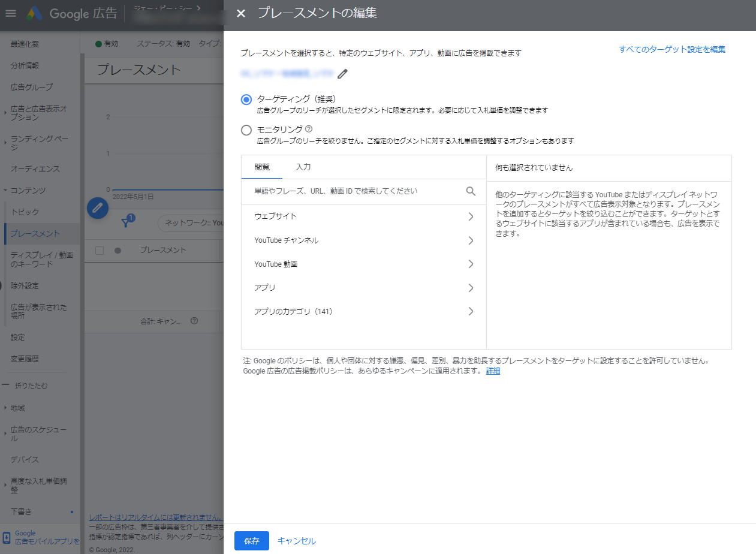756x554 pixels.
Task: Click the pencil icon beside the ad group name
Action: 342,74
